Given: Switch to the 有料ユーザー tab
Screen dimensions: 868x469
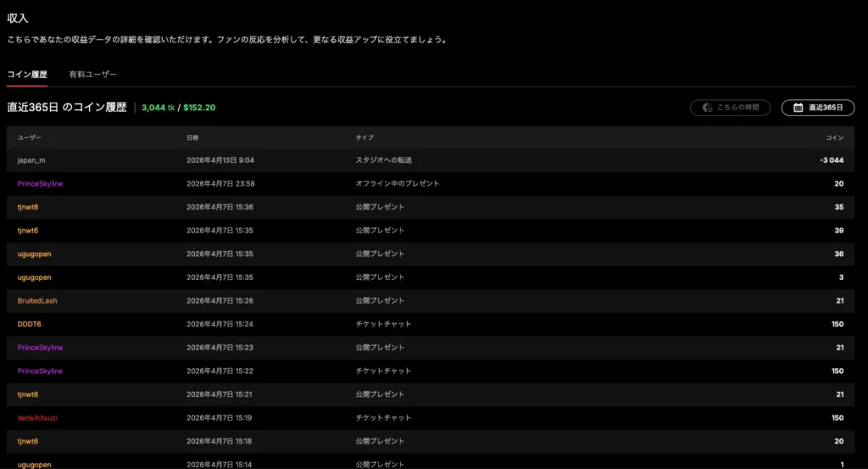Looking at the screenshot, I should click(x=92, y=74).
